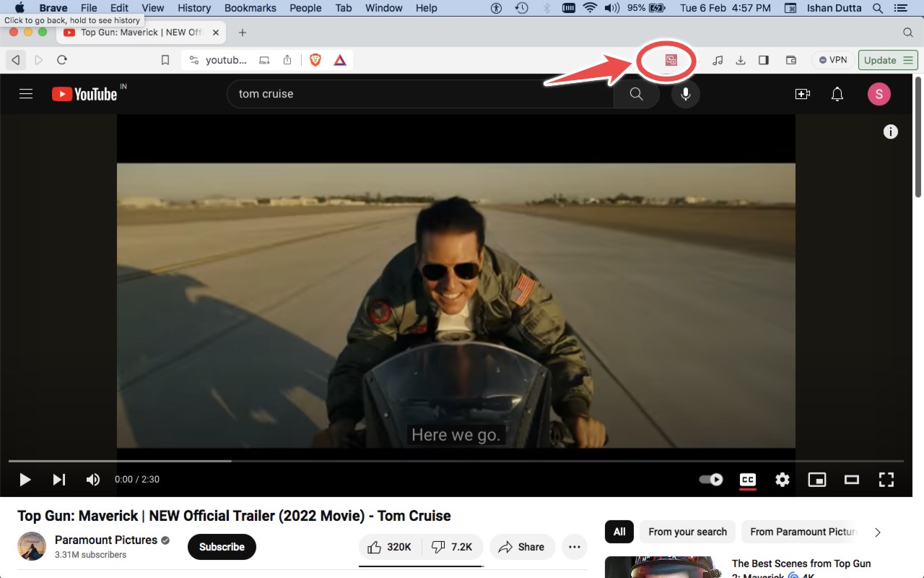Open a new tab with plus
Viewport: 924px width, 578px height.
243,33
